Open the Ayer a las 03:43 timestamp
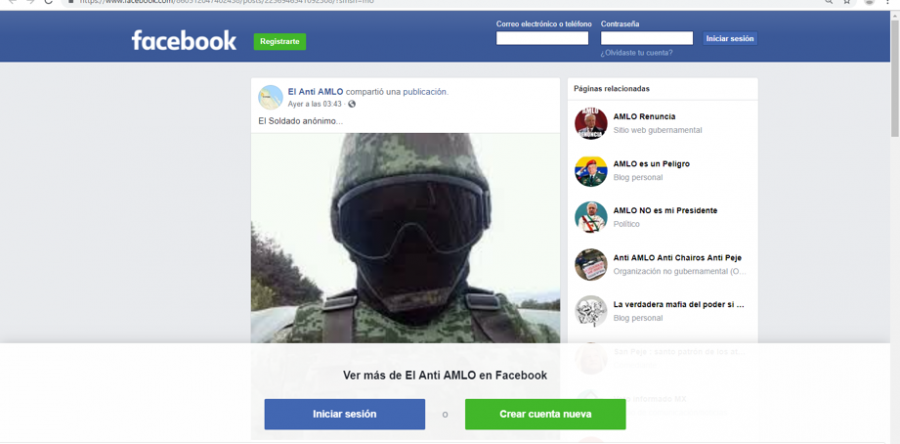The height and width of the screenshot is (444, 900). click(x=315, y=104)
